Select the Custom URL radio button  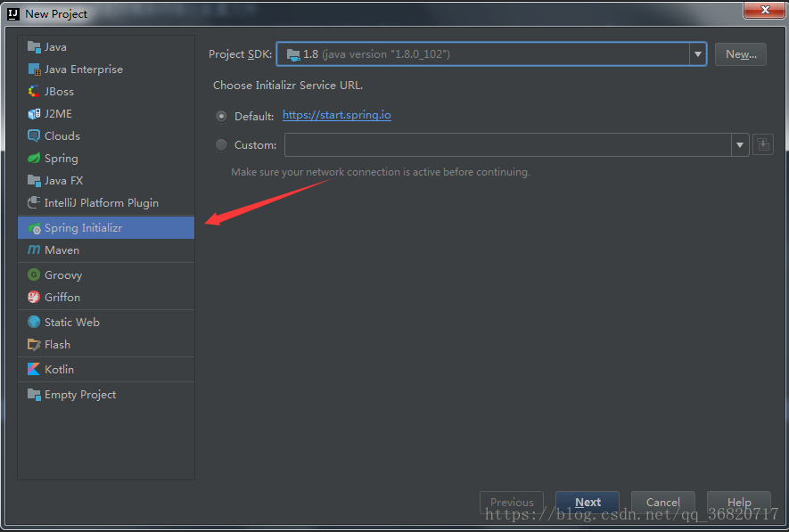click(221, 145)
